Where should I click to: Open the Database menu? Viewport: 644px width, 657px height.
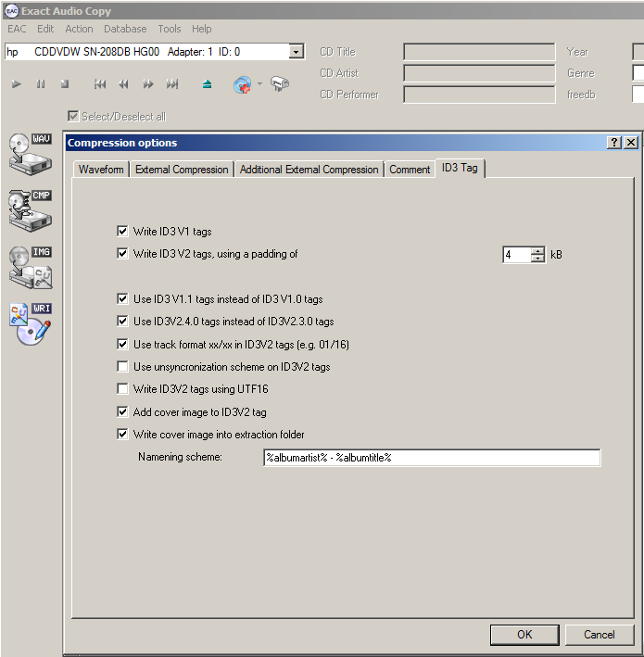pyautogui.click(x=125, y=29)
